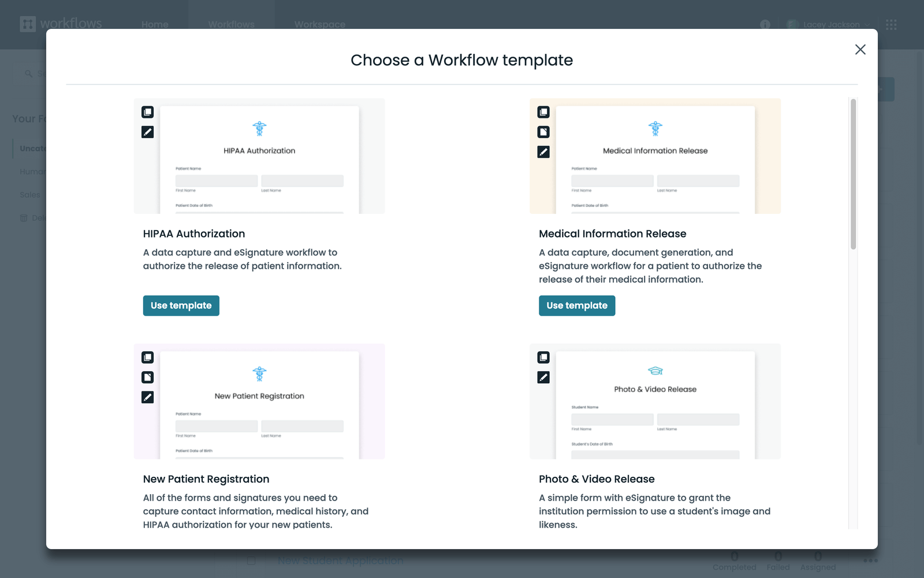Open the New Student Application workflow row
The width and height of the screenshot is (924, 578).
click(x=340, y=560)
